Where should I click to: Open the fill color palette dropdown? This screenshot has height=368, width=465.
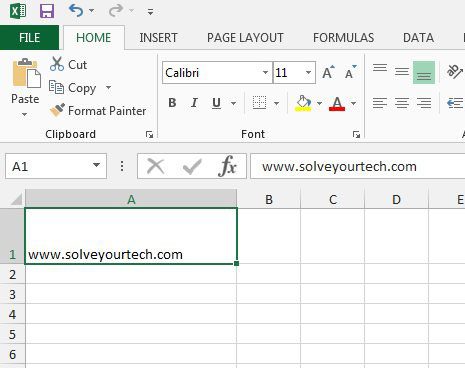click(319, 103)
